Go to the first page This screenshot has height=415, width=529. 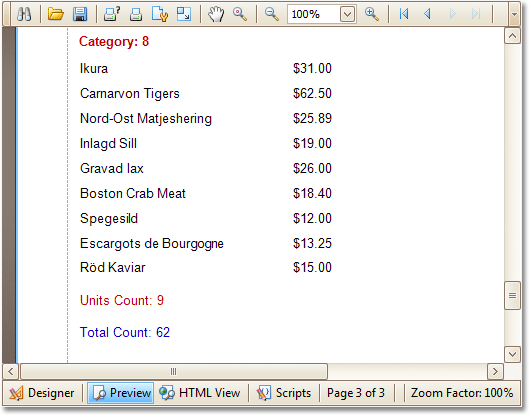[404, 14]
